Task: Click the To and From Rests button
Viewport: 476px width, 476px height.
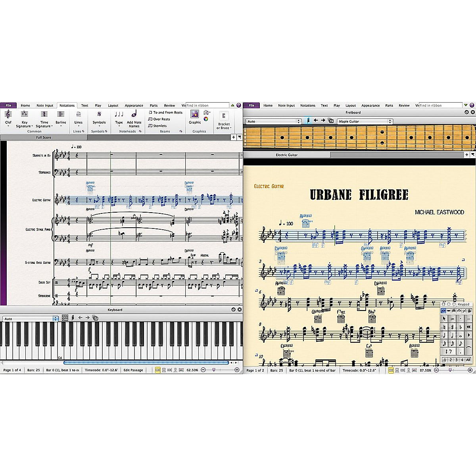Action: [165, 112]
